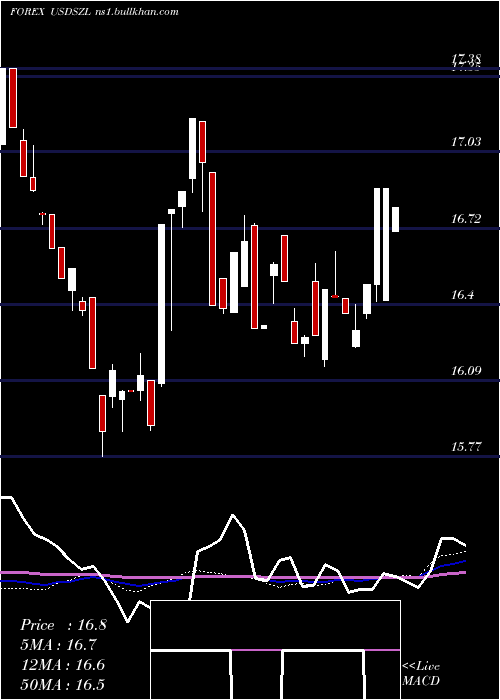The height and width of the screenshot is (700, 500).
Task: Click the last white candlestick at chart right
Action: 396,219
